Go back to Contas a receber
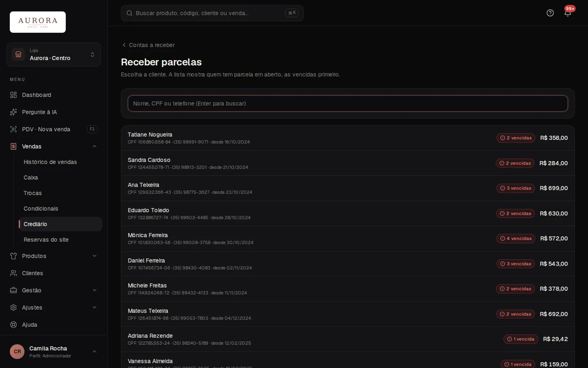 click(x=148, y=45)
